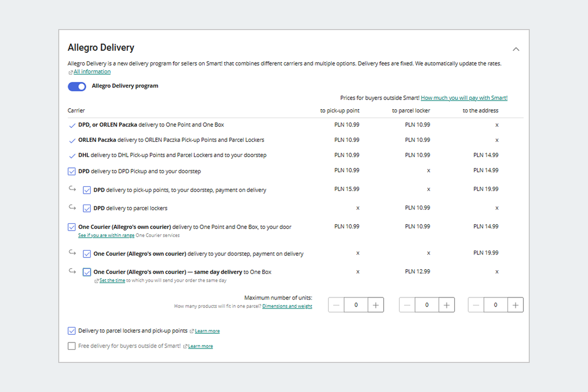The image size is (588, 392).
Task: Increase parcel locker maximum units with plus
Action: coord(446,305)
